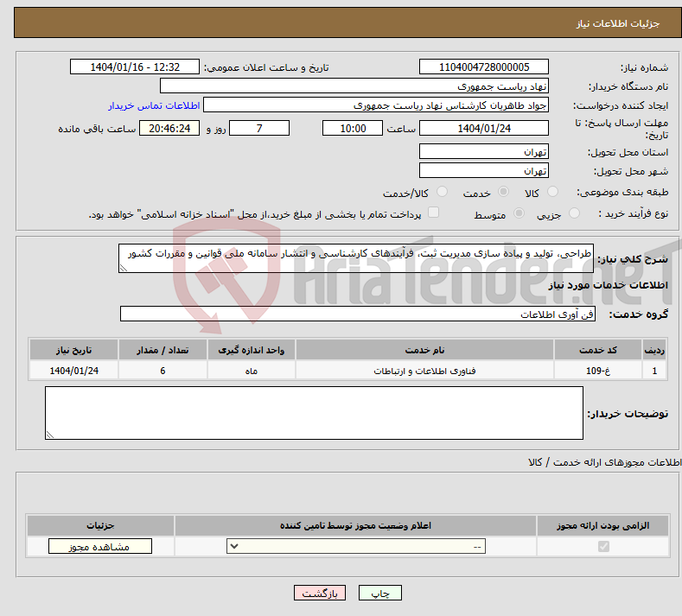Click the service code cell غ-109

pyautogui.click(x=598, y=371)
